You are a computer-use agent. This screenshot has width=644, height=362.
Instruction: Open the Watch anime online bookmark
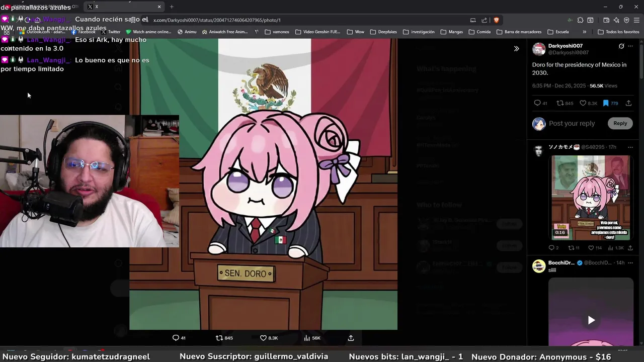coord(148,32)
